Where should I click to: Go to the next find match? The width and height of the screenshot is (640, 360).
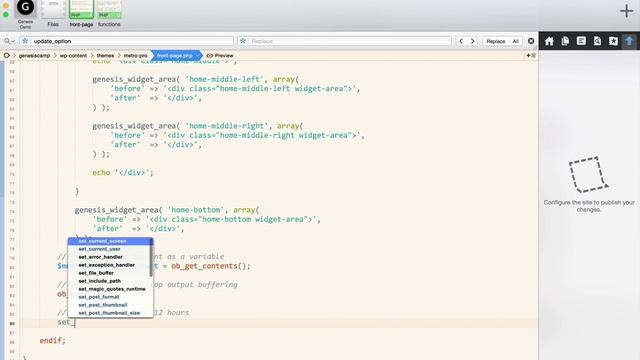pyautogui.click(x=472, y=41)
